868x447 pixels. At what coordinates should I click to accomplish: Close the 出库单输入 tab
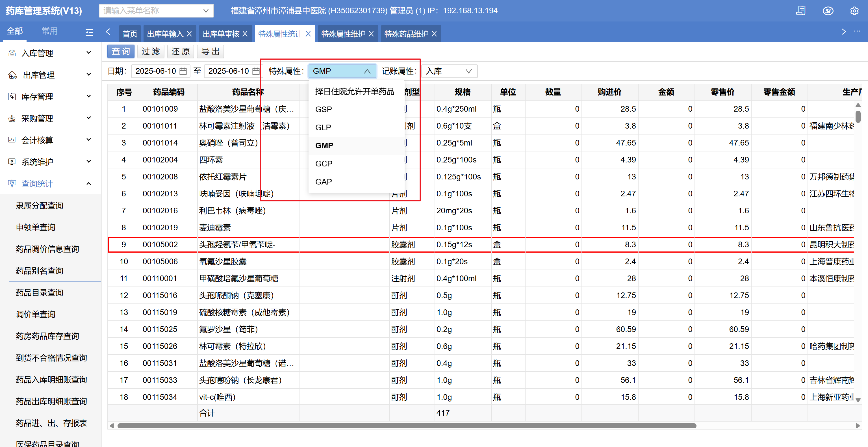(x=189, y=34)
